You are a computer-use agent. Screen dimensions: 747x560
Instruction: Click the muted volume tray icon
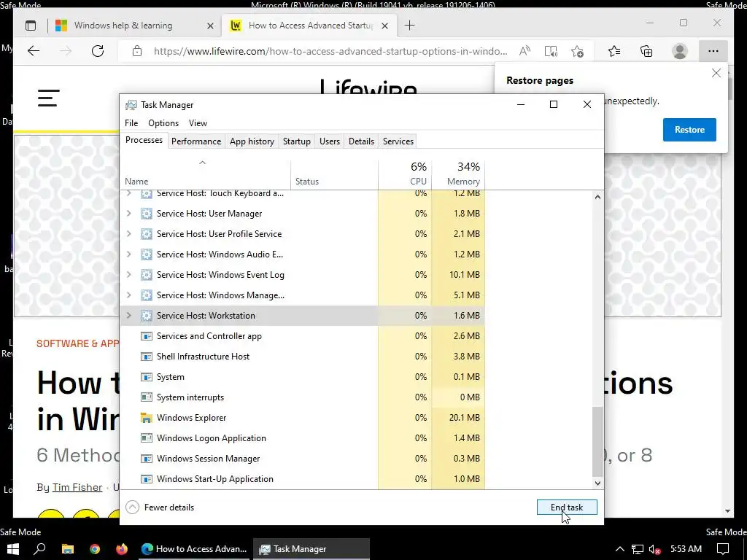(655, 549)
